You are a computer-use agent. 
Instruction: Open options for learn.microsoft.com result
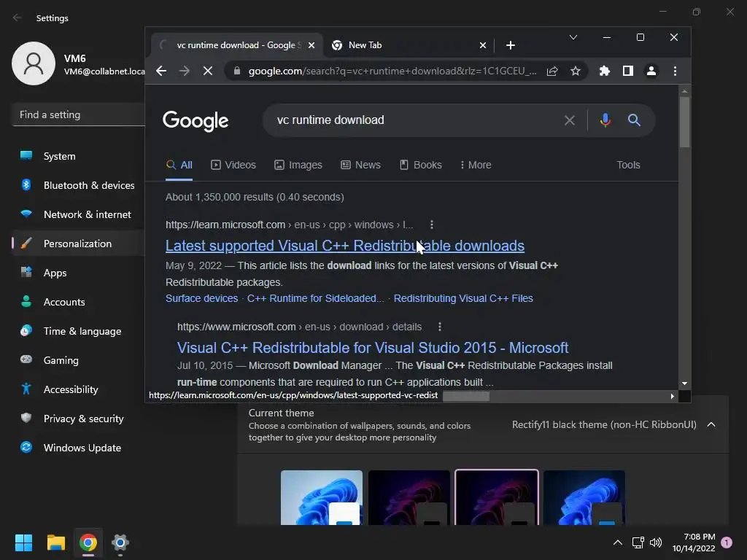[x=432, y=225]
